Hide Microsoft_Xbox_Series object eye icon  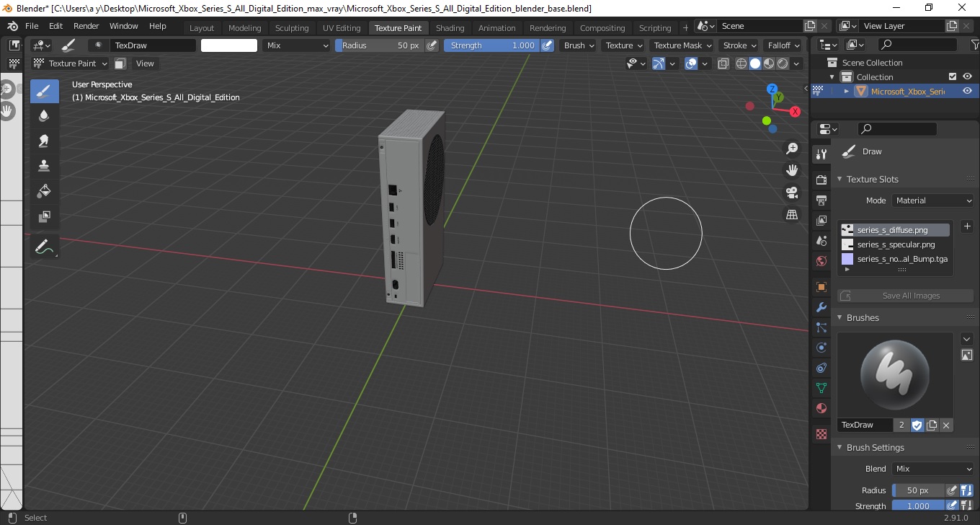[x=967, y=91]
